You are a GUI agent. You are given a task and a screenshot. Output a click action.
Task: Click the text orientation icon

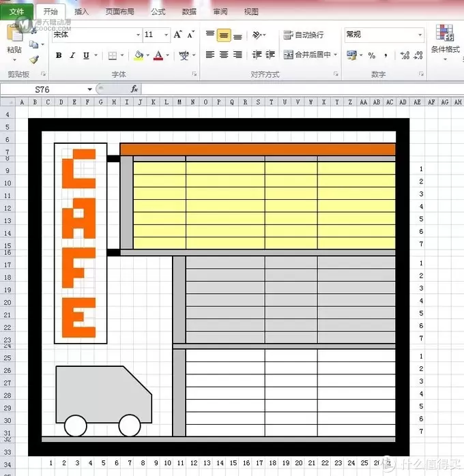click(x=257, y=35)
